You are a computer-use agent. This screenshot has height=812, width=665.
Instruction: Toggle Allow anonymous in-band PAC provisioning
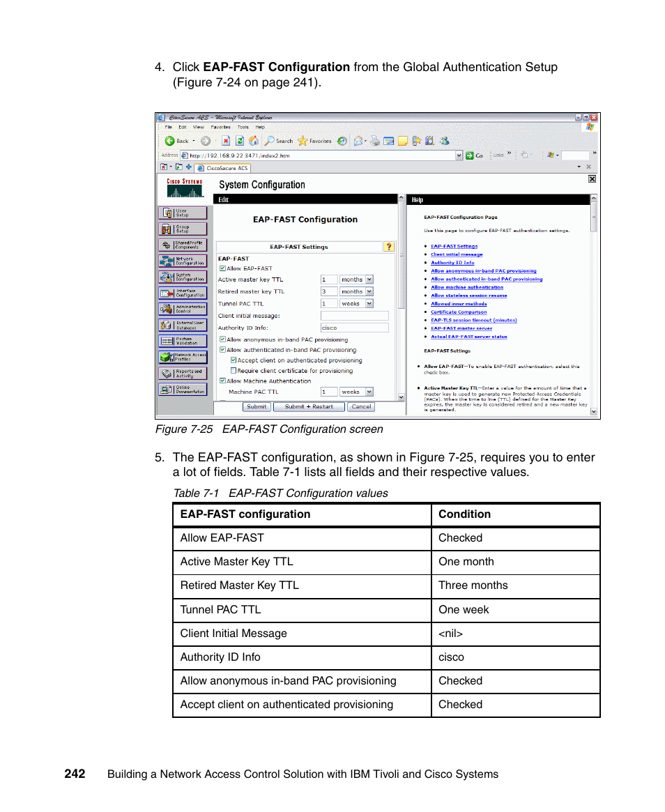pyautogui.click(x=222, y=339)
